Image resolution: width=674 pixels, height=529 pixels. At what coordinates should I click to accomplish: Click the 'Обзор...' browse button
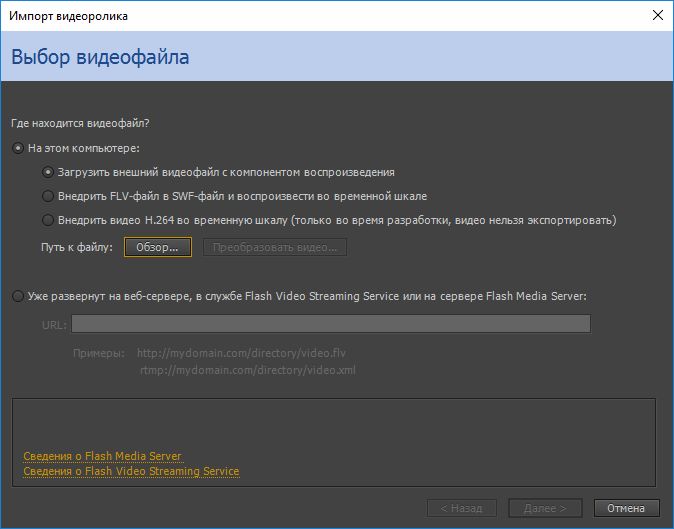[158, 247]
